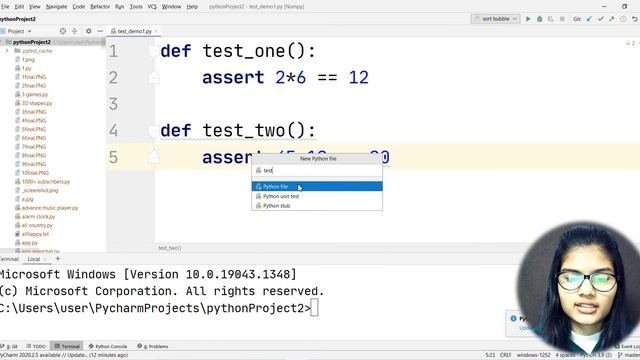Select alarm clock.py file
This screenshot has width=640, height=360.
click(x=38, y=217)
